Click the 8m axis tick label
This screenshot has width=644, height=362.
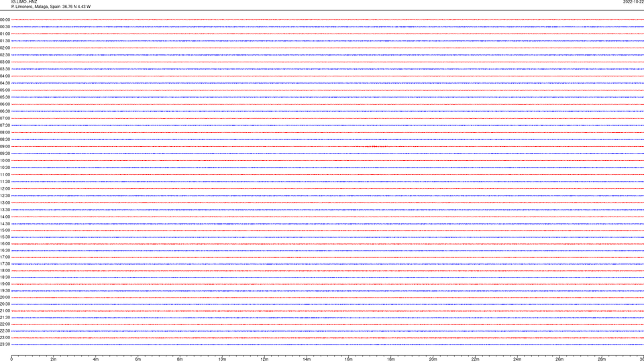(x=180, y=359)
